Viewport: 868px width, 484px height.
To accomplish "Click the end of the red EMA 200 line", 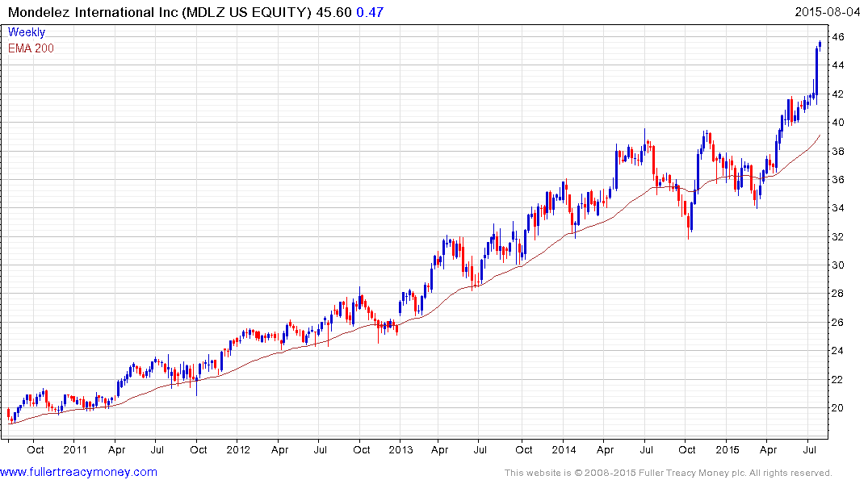I will 820,135.
